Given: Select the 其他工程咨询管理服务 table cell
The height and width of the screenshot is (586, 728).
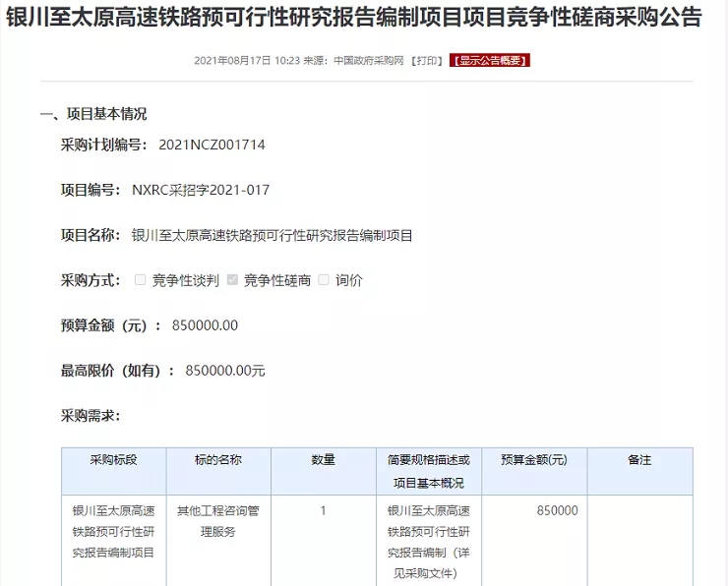Looking at the screenshot, I should 218,521.
